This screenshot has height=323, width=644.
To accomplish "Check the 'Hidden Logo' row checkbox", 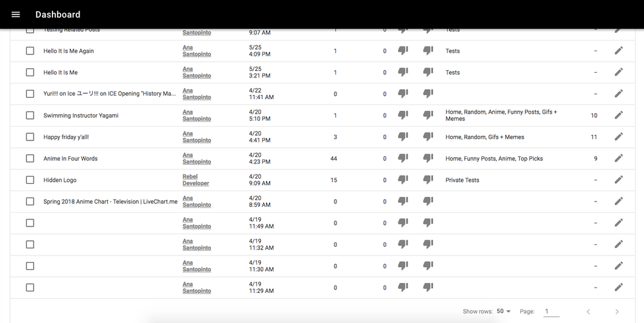I will 30,180.
